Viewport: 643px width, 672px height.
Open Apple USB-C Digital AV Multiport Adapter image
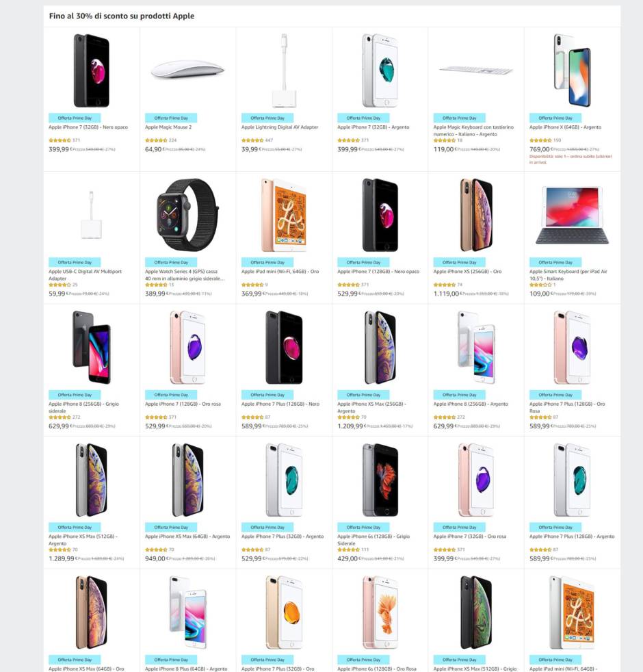pyautogui.click(x=91, y=215)
